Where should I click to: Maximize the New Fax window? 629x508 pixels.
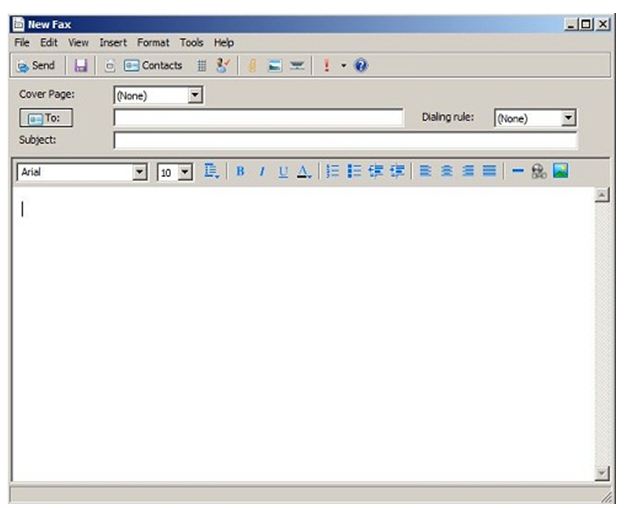point(586,24)
